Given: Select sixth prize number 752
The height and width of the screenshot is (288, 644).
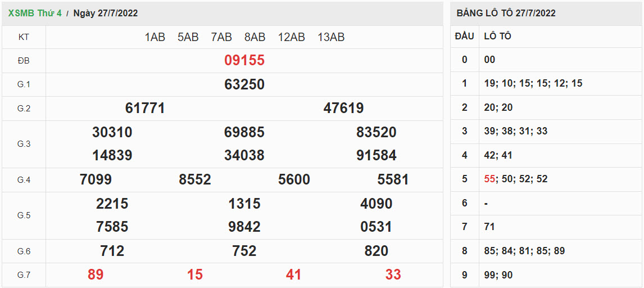Looking at the screenshot, I should click(244, 251).
